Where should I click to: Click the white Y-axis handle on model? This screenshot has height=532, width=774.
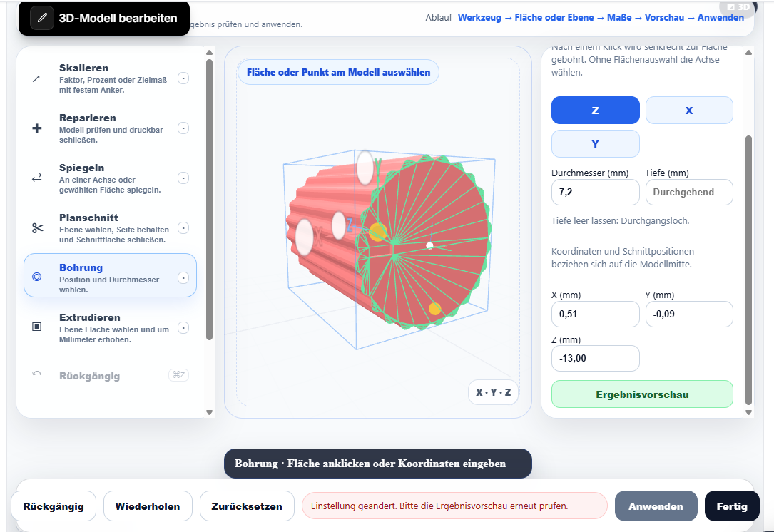(x=365, y=168)
